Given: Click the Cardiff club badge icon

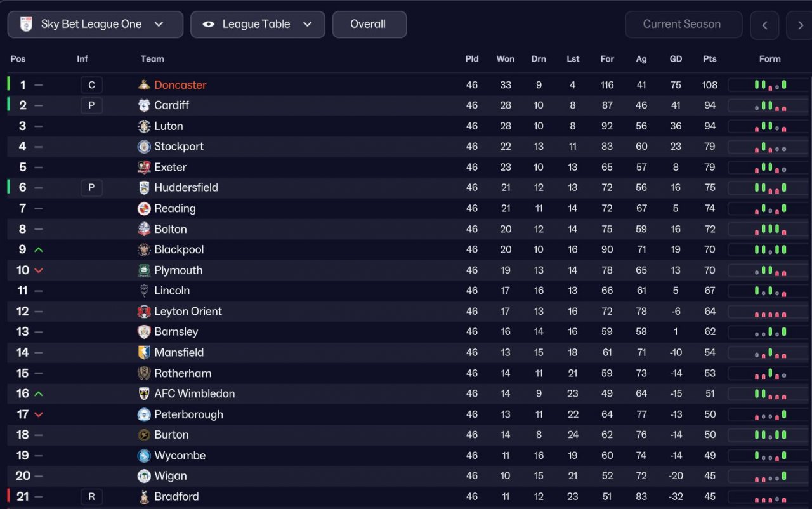Looking at the screenshot, I should click(144, 105).
